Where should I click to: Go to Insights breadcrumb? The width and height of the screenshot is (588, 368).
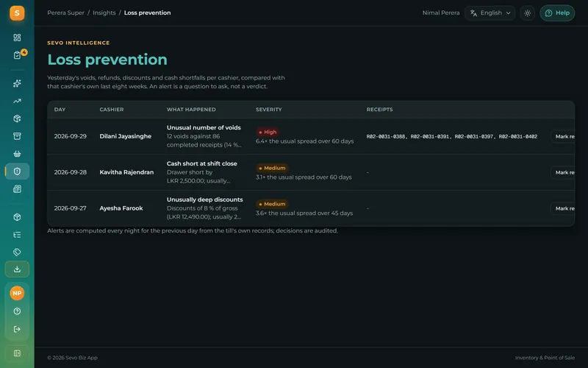(x=104, y=13)
